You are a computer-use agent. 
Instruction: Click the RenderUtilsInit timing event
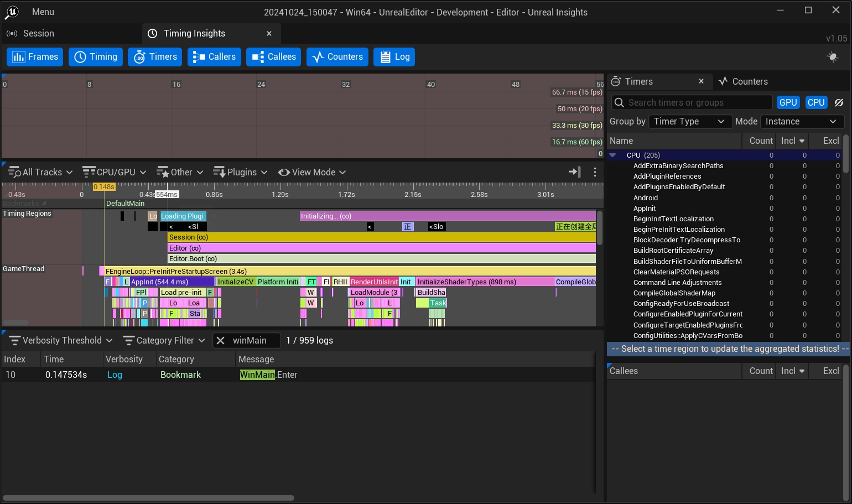click(374, 282)
